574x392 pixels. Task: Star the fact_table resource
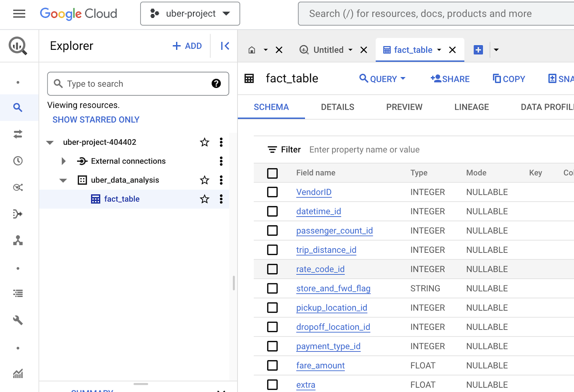[204, 199]
